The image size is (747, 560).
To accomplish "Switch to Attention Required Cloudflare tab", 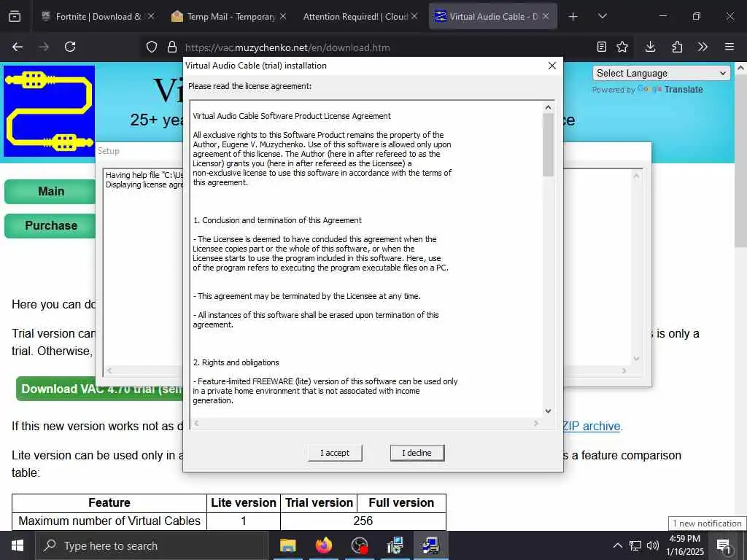I will [x=360, y=17].
